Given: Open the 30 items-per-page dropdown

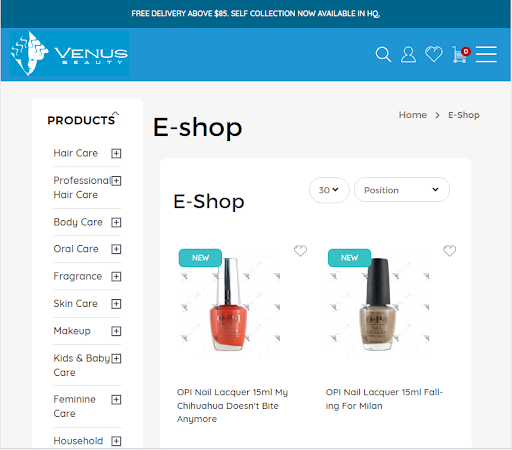Looking at the screenshot, I should pyautogui.click(x=329, y=190).
